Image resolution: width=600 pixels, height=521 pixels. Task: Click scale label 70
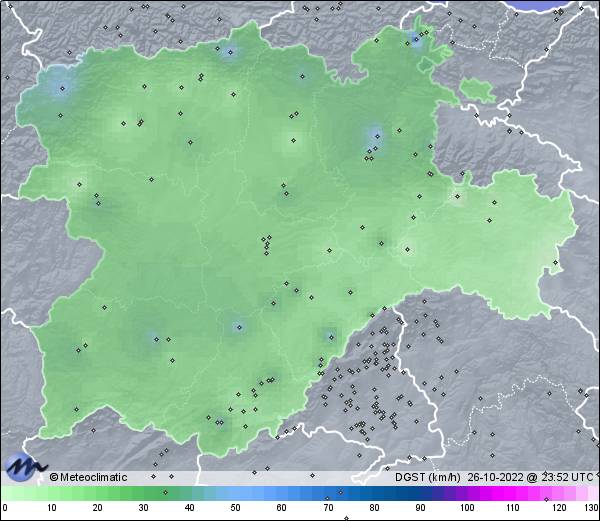pos(328,508)
